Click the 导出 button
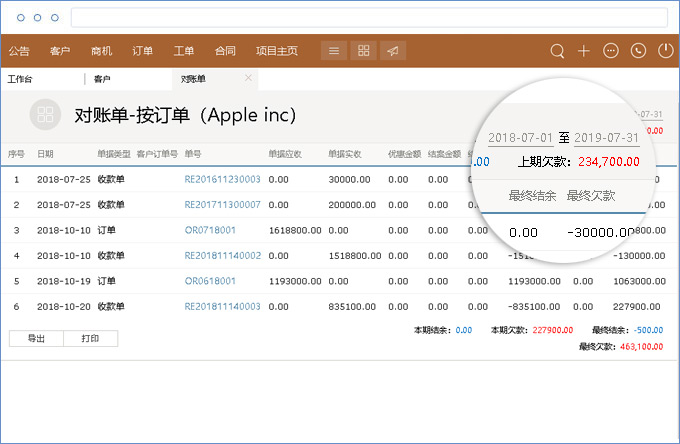 coord(36,339)
